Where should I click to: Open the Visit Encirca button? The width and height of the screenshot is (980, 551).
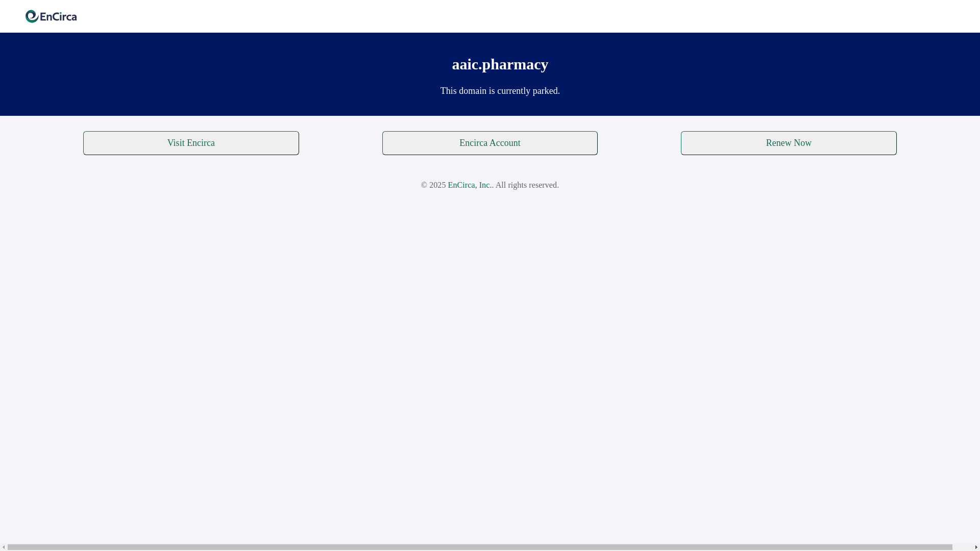[x=191, y=143]
